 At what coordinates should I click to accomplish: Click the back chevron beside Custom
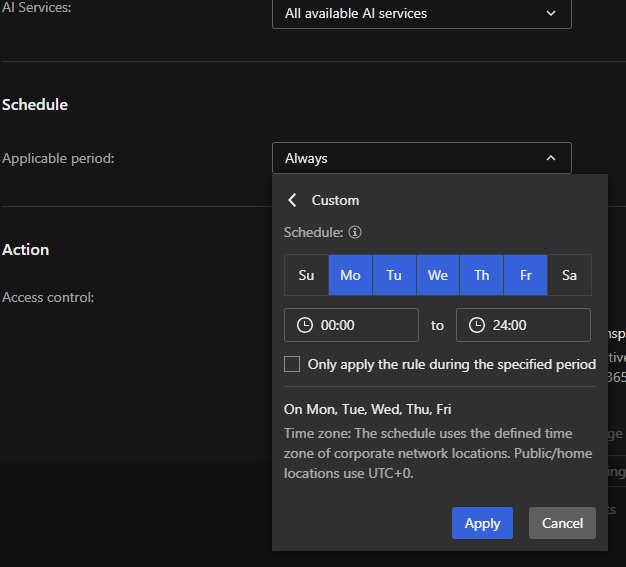pos(292,200)
